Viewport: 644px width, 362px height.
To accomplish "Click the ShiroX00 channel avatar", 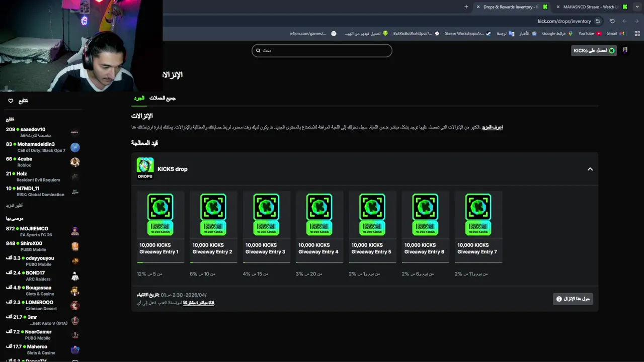I will click(x=75, y=246).
